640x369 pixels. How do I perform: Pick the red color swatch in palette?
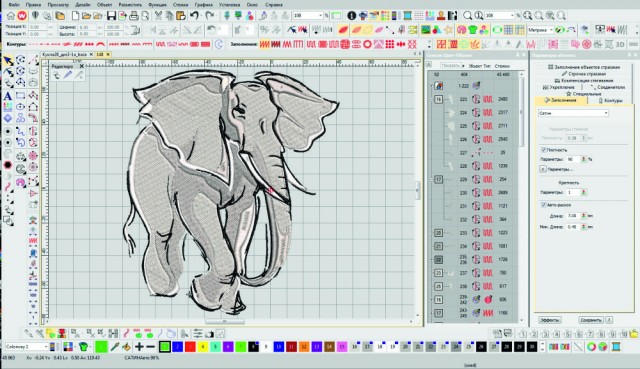(190, 347)
